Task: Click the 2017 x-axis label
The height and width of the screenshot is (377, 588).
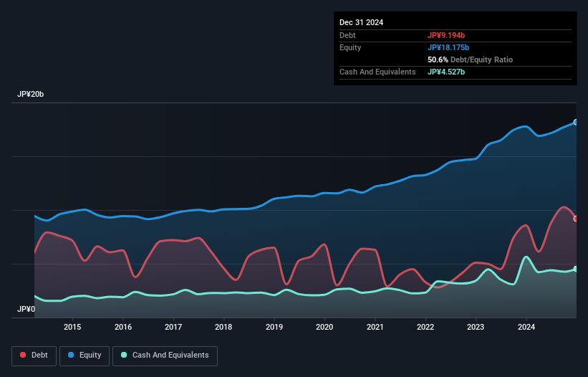Action: [x=173, y=327]
